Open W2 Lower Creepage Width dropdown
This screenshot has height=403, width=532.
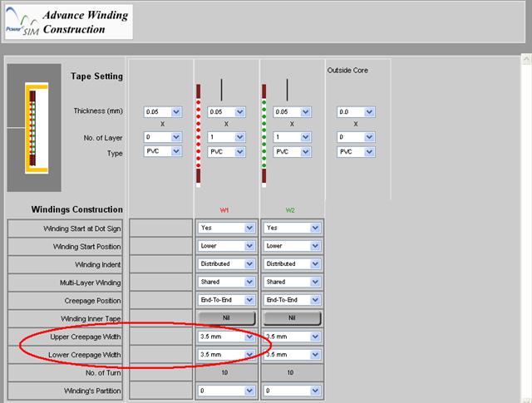pyautogui.click(x=292, y=355)
